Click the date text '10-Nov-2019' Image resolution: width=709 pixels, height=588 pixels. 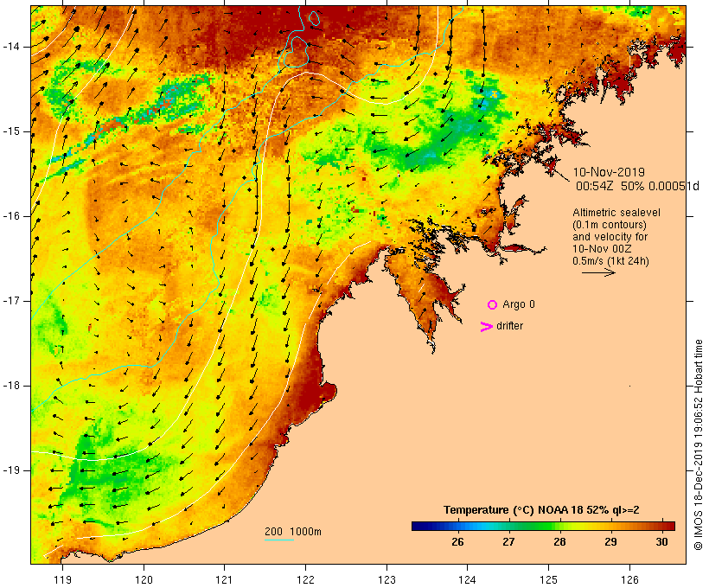(x=609, y=172)
